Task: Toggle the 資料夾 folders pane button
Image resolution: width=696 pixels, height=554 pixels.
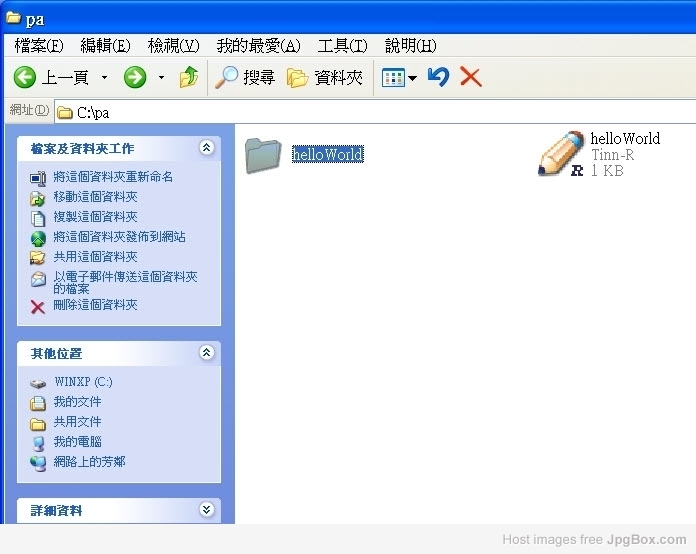Action: tap(324, 78)
